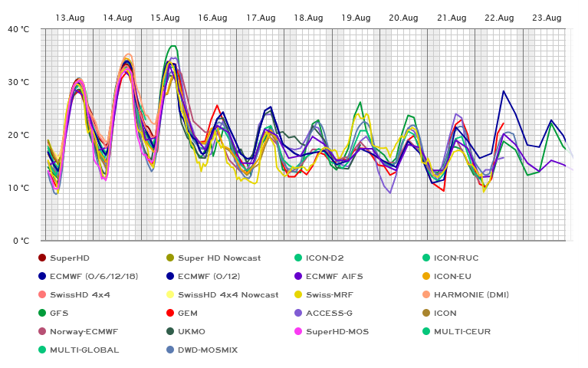Click the green GFS color dot

[x=42, y=313]
